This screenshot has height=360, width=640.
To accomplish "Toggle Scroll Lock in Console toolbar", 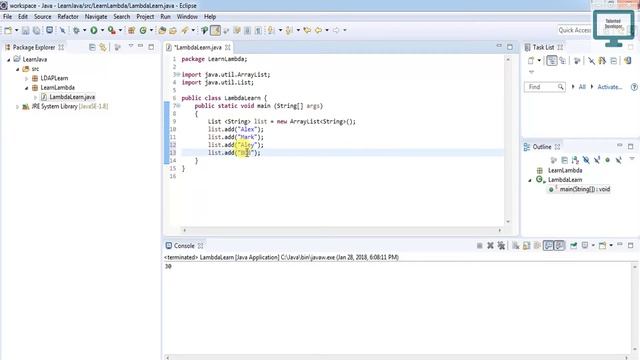I will click(527, 246).
